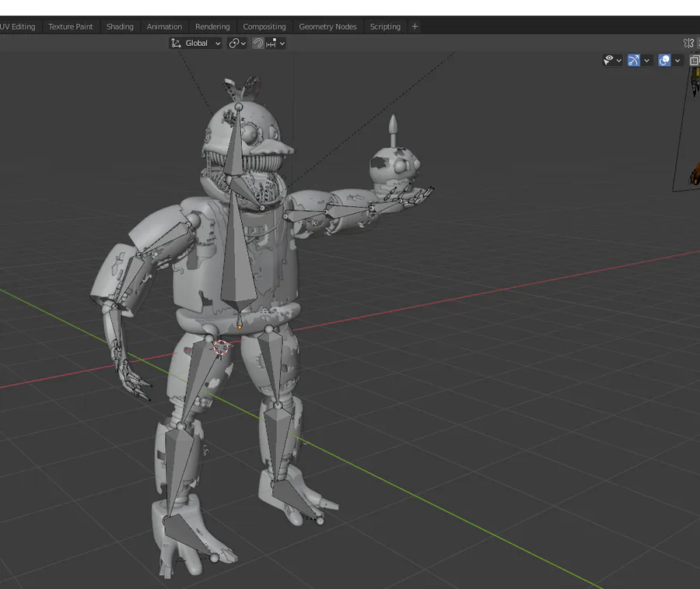
Task: Open the Animation workspace tab
Action: (164, 26)
